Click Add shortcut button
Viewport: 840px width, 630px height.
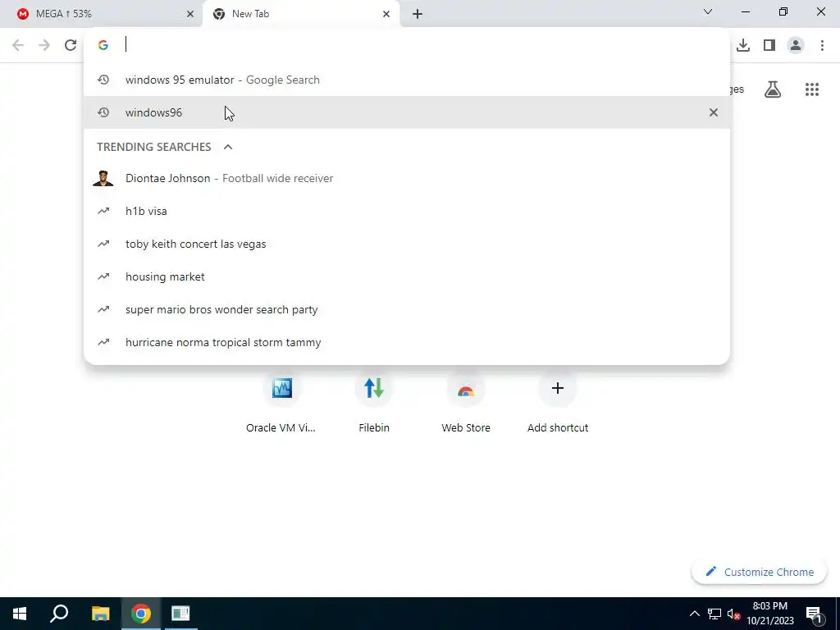point(558,404)
